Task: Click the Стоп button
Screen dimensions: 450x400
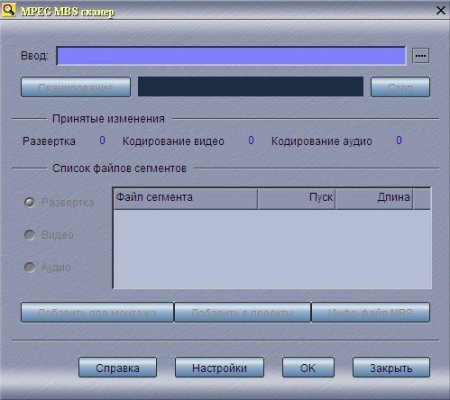Action: tap(400, 87)
